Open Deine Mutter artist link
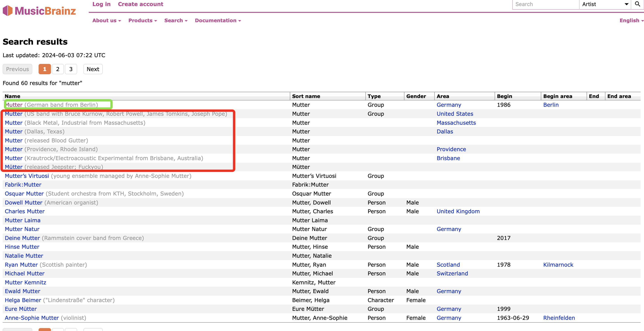 pos(22,238)
